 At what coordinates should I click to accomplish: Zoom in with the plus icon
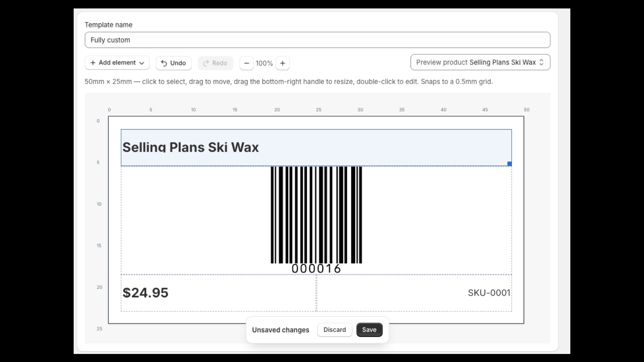283,63
